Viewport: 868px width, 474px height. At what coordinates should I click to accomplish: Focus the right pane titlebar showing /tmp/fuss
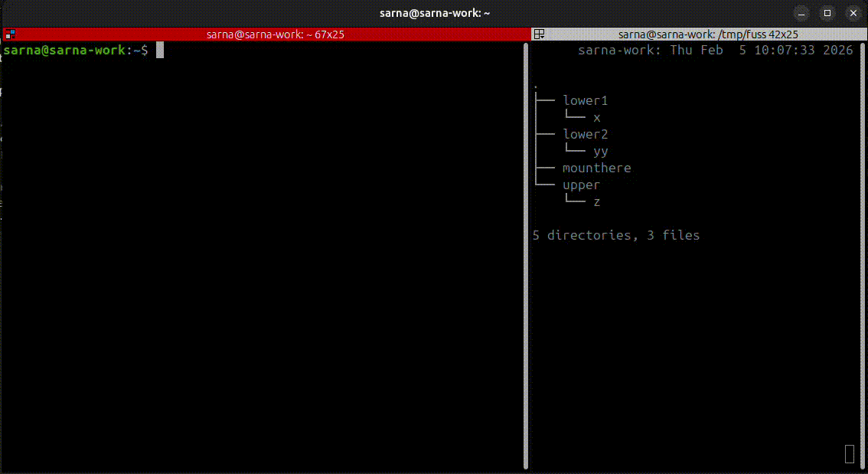click(x=708, y=34)
